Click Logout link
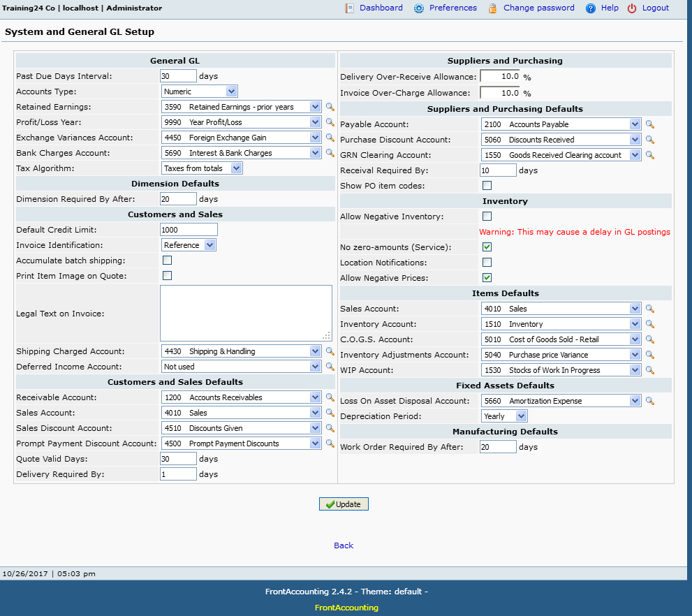 point(656,8)
